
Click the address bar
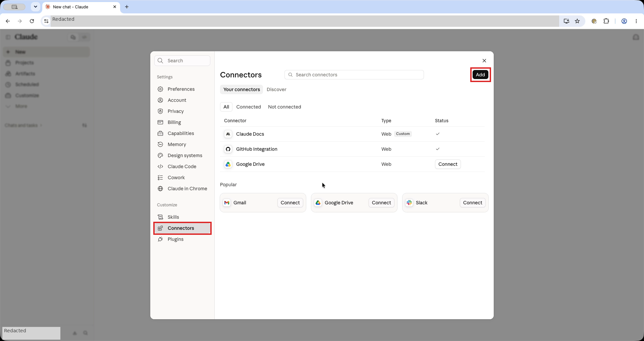305,21
